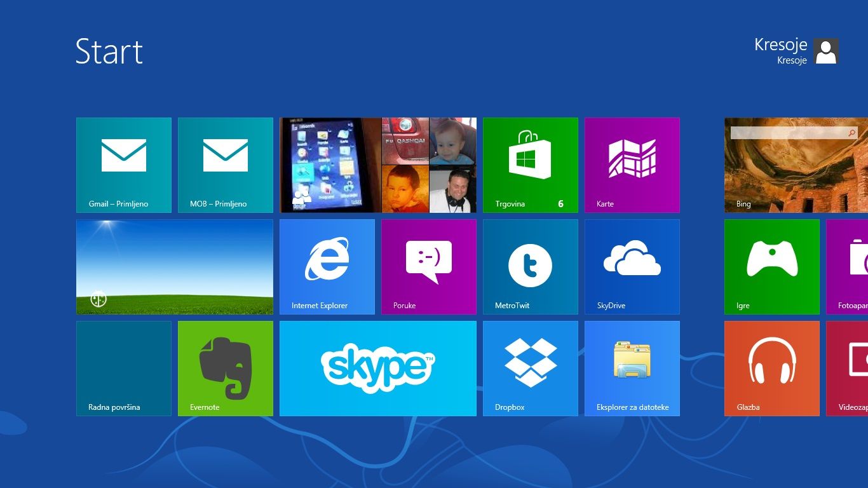The height and width of the screenshot is (488, 868).
Task: Open the green field landscape tile
Action: point(175,267)
